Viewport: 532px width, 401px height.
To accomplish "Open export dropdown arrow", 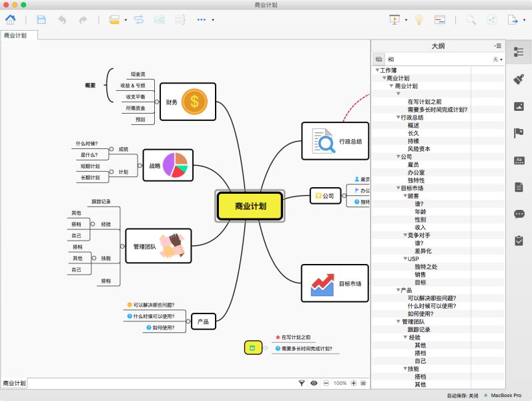I will pos(524,20).
